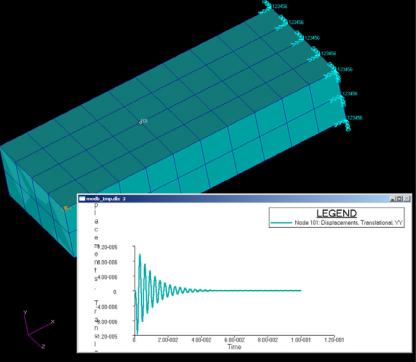Click the plot window title bar text
This screenshot has height=362, width=416.
click(x=106, y=199)
